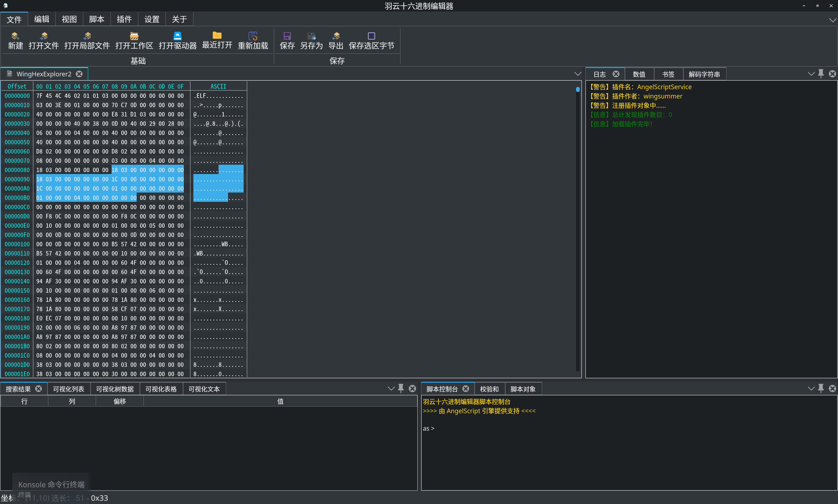Open the 文件 menu tab
The height and width of the screenshot is (504, 838).
point(14,19)
